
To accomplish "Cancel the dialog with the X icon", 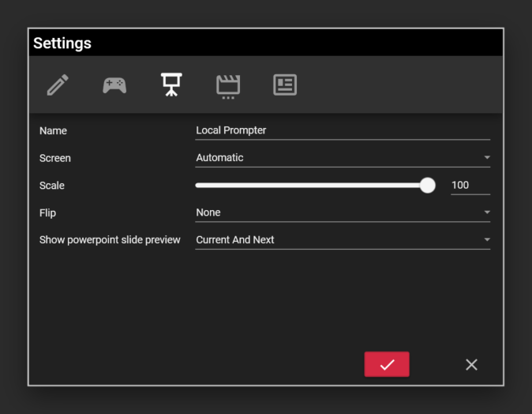I will (x=471, y=364).
